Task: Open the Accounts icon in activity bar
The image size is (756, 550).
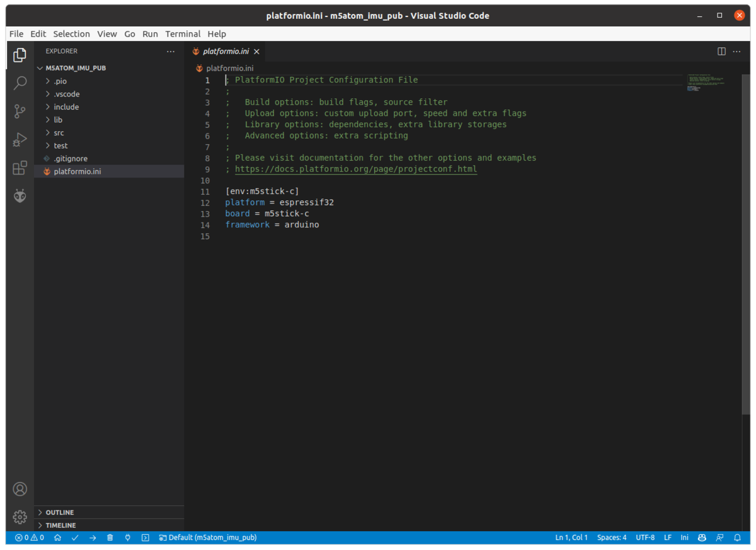Action: [x=20, y=489]
